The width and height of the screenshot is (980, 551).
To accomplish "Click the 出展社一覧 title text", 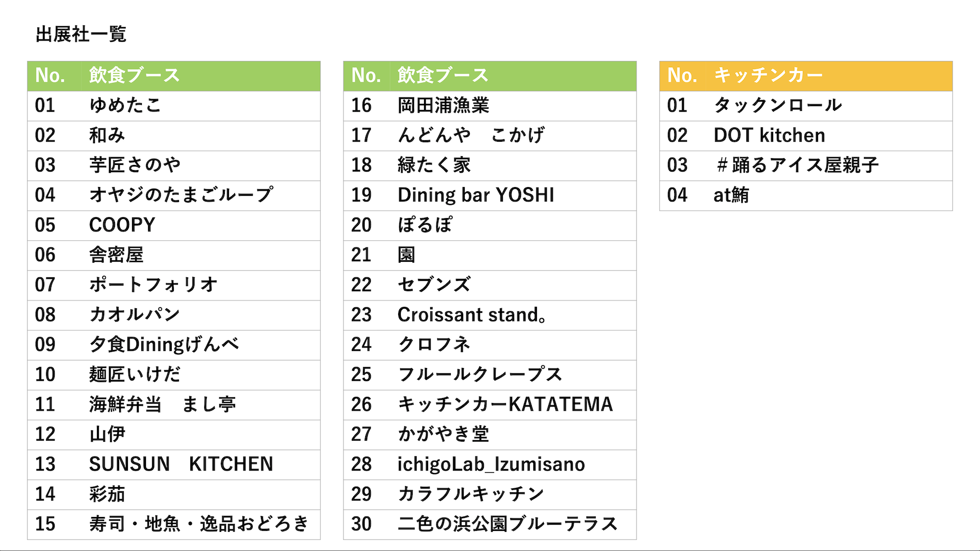I will [x=81, y=35].
